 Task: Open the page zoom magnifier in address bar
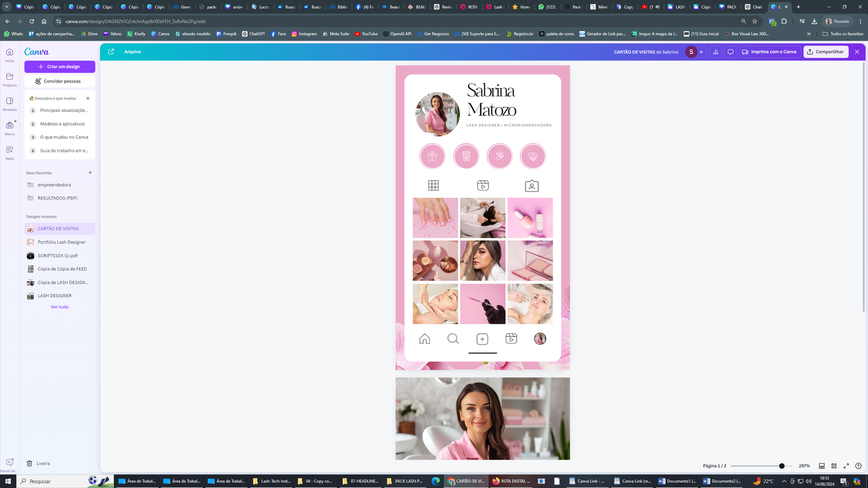pyautogui.click(x=744, y=21)
